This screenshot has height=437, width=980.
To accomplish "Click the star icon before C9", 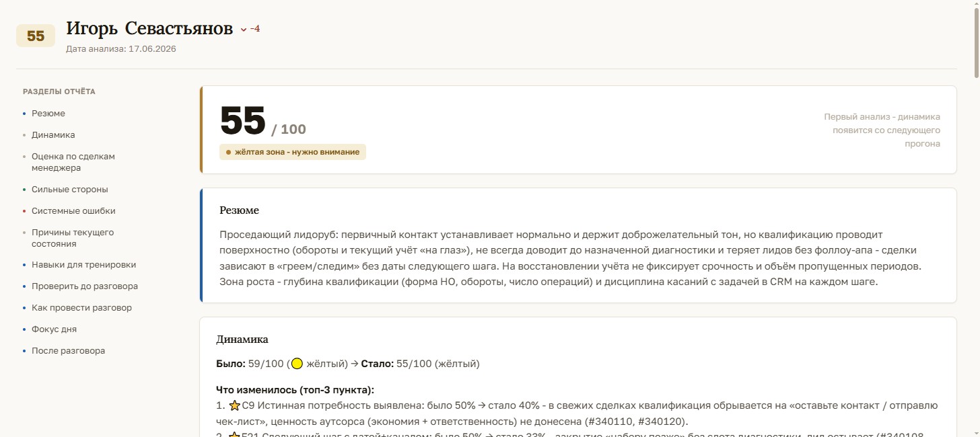I will coord(234,406).
